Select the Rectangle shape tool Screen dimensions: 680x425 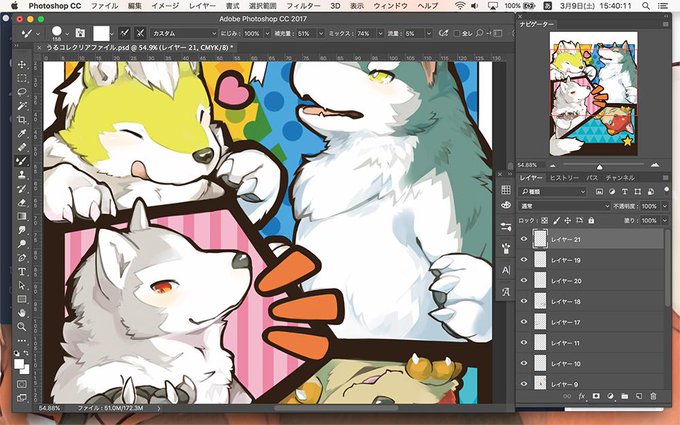click(x=22, y=299)
